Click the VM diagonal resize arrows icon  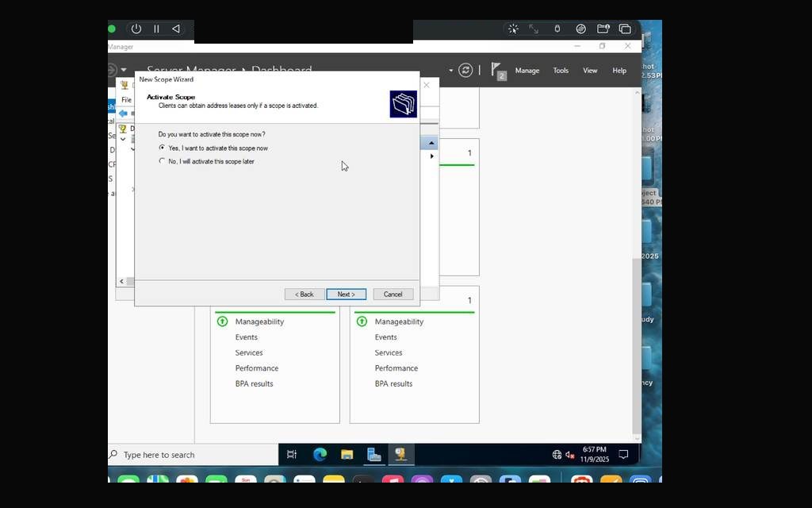[x=534, y=29]
